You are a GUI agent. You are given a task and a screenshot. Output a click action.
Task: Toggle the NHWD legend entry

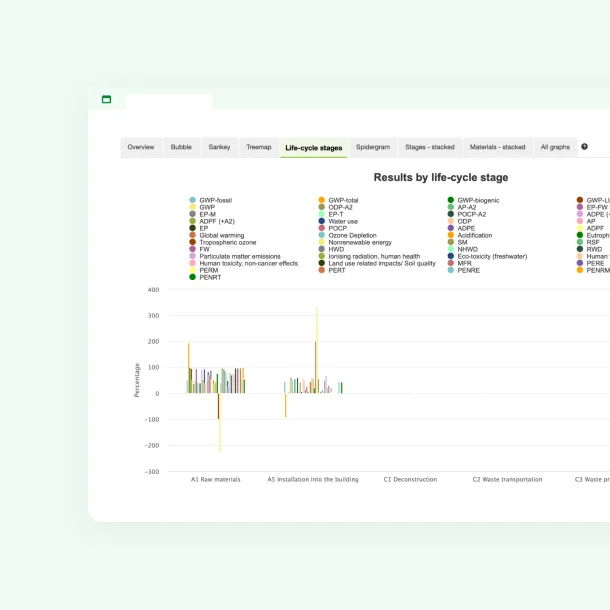(463, 249)
